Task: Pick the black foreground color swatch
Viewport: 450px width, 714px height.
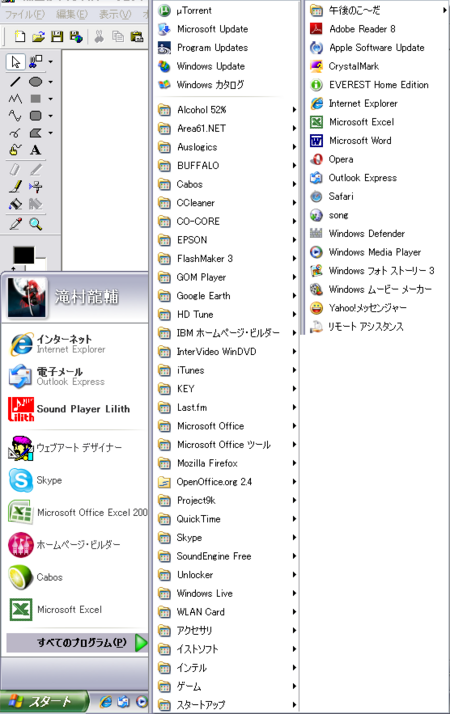Action: click(24, 255)
